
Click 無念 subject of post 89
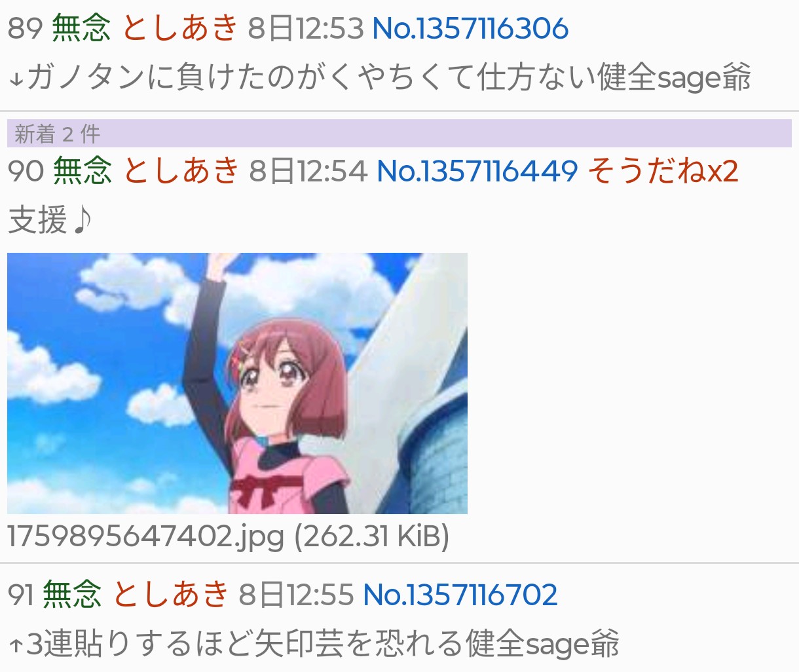click(x=81, y=28)
